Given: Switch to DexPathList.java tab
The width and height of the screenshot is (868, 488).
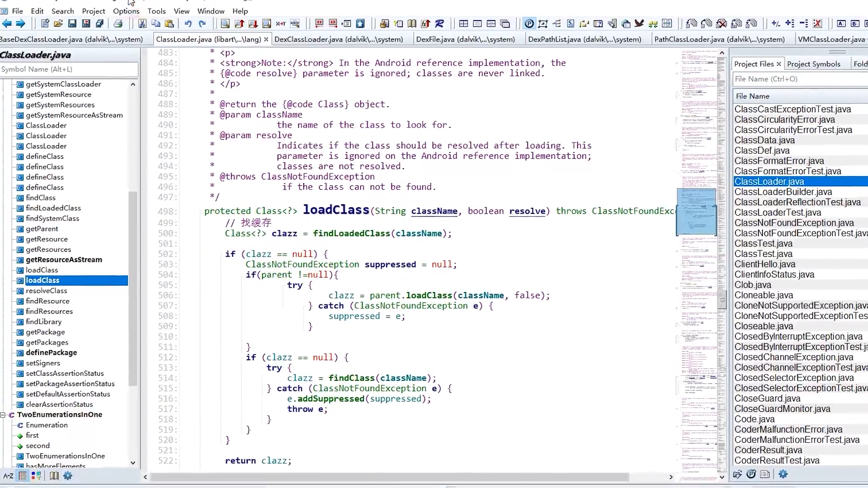Looking at the screenshot, I should (584, 39).
